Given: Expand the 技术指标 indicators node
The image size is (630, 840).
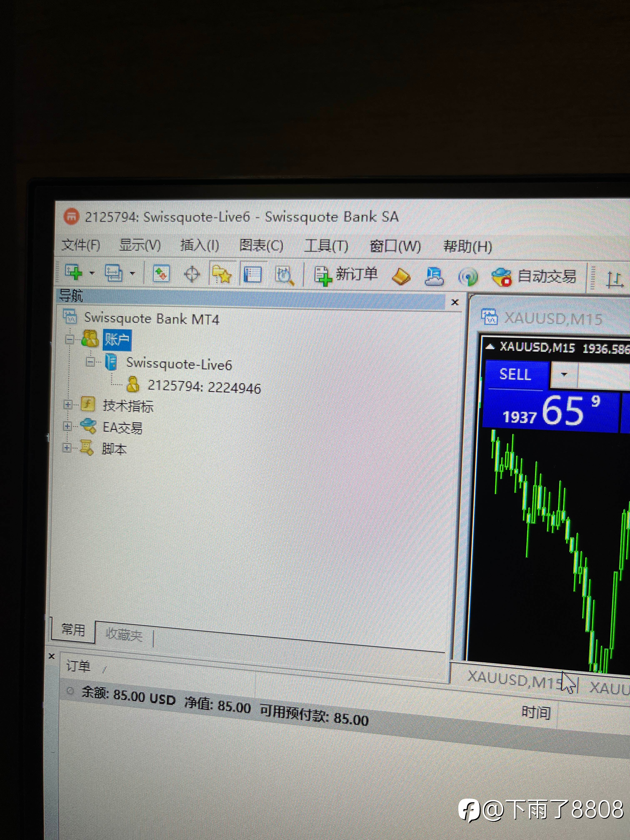Looking at the screenshot, I should pos(67,404).
